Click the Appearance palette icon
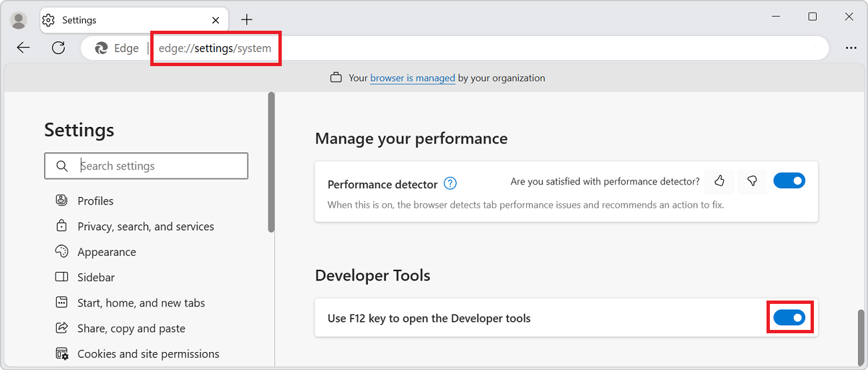The width and height of the screenshot is (868, 370). [x=61, y=251]
